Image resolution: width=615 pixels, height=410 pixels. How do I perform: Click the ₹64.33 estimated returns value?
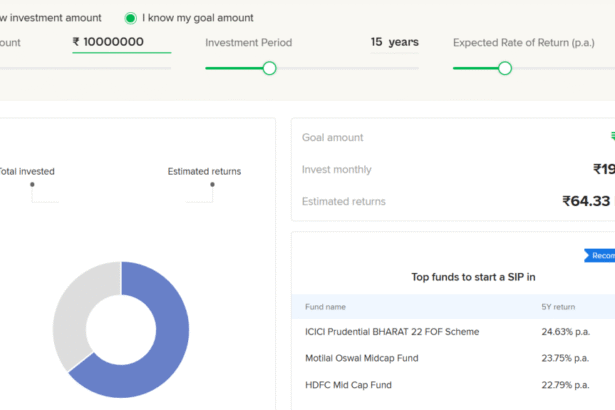point(586,201)
